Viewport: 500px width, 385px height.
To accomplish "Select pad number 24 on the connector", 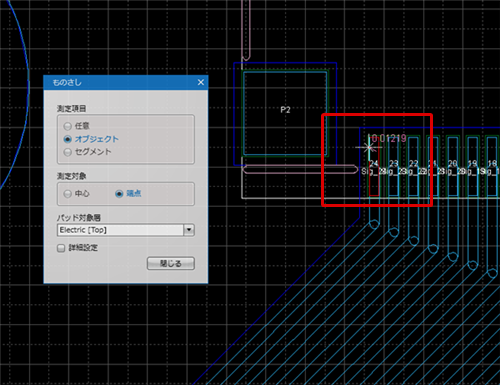I will (374, 166).
